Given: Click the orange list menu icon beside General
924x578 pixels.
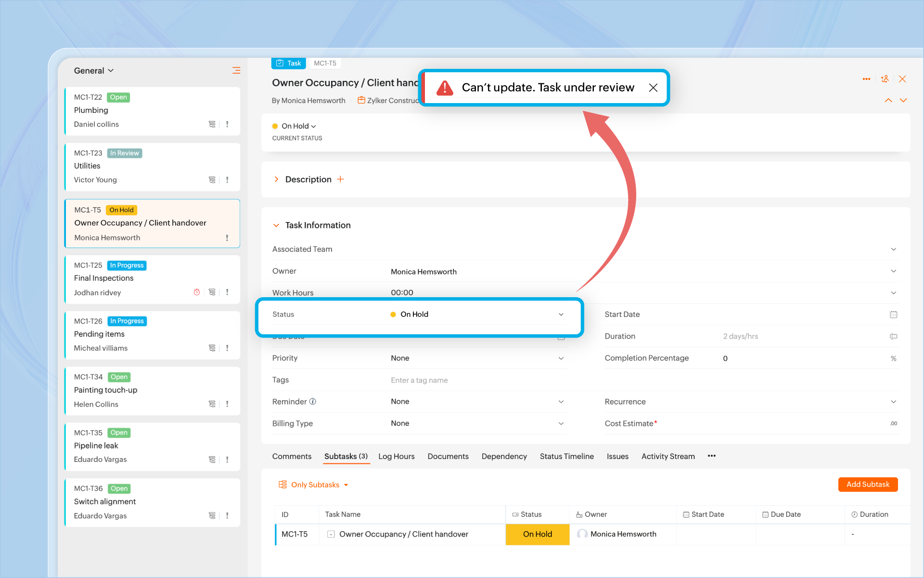Looking at the screenshot, I should click(236, 70).
